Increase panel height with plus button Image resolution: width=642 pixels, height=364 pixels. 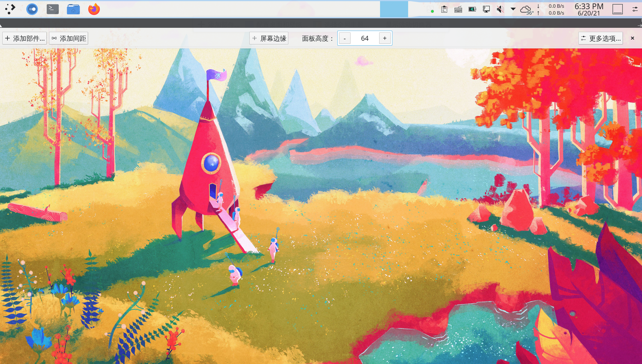(385, 38)
